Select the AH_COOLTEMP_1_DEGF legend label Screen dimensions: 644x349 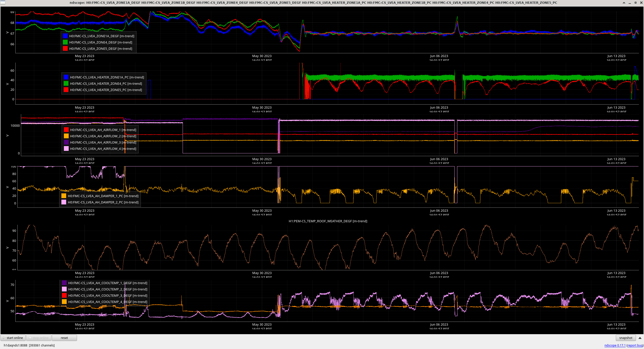(x=108, y=283)
